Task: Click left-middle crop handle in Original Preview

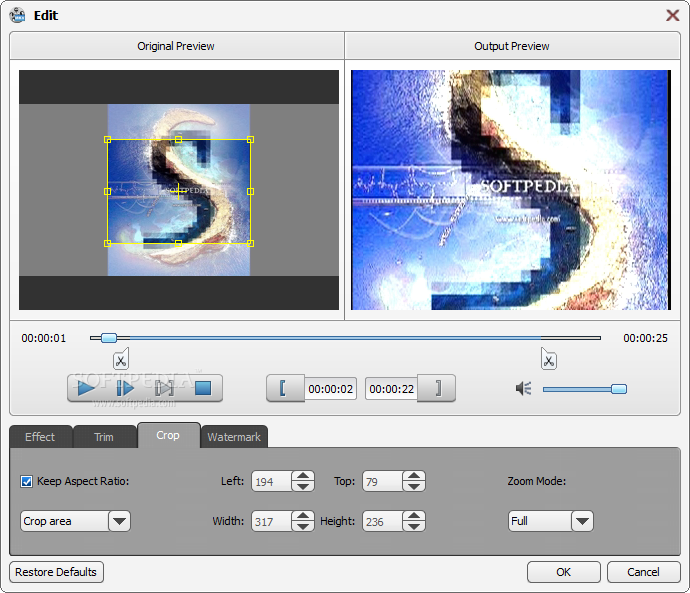Action: click(107, 191)
